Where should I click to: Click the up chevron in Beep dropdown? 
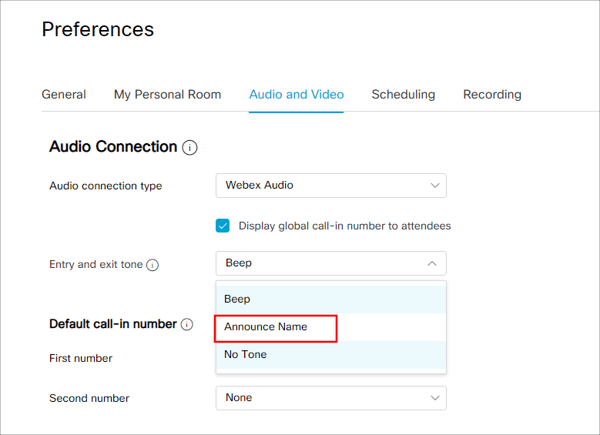pos(432,263)
